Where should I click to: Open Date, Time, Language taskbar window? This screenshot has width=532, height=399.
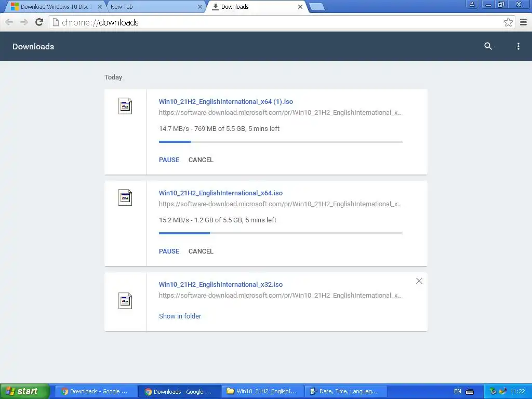click(345, 392)
